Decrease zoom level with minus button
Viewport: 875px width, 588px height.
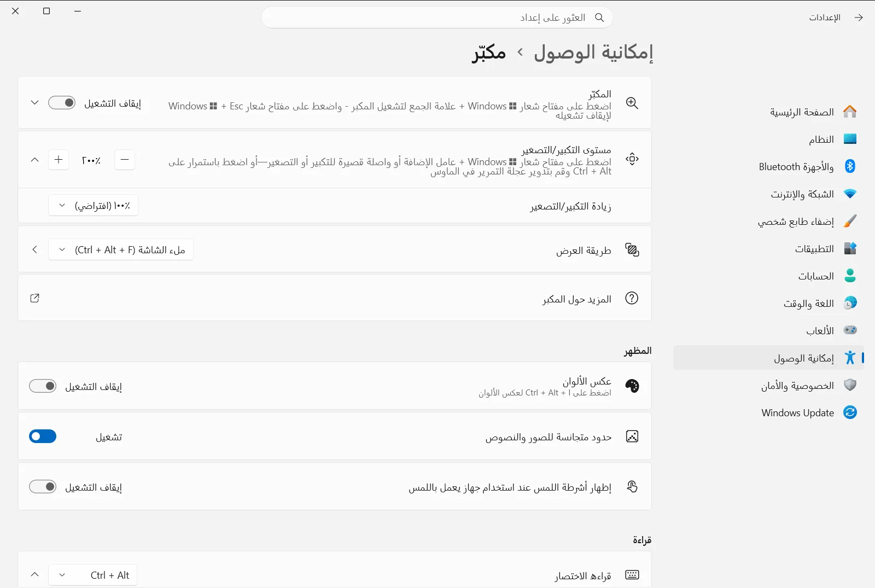pos(125,160)
